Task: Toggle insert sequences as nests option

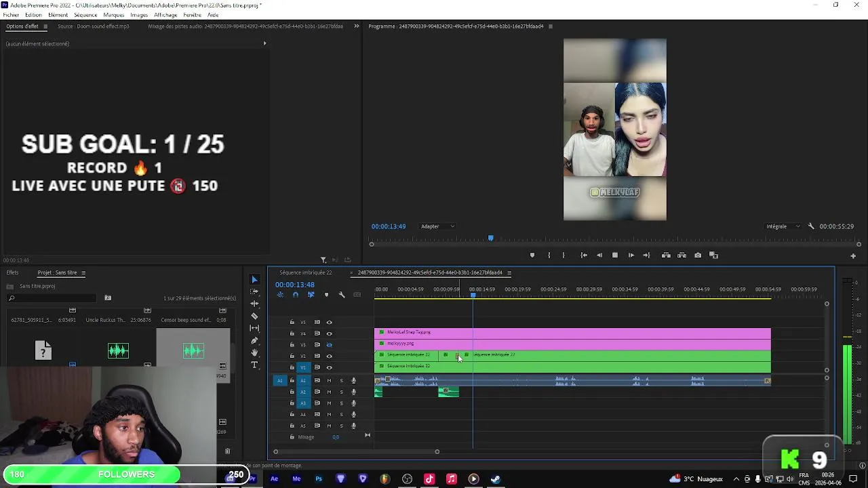Action: (x=280, y=295)
